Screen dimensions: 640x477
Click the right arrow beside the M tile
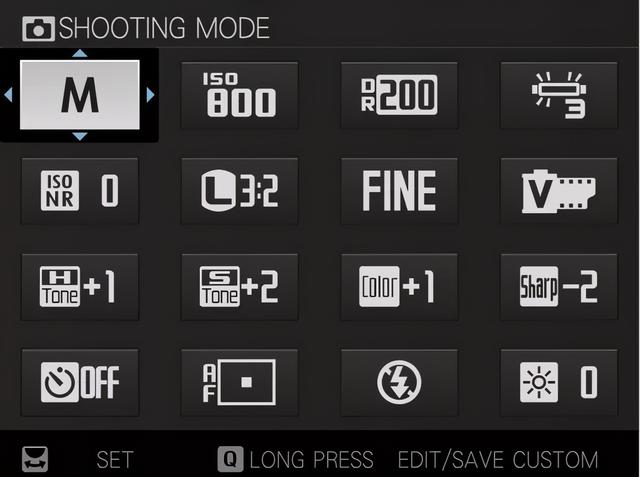[150, 95]
